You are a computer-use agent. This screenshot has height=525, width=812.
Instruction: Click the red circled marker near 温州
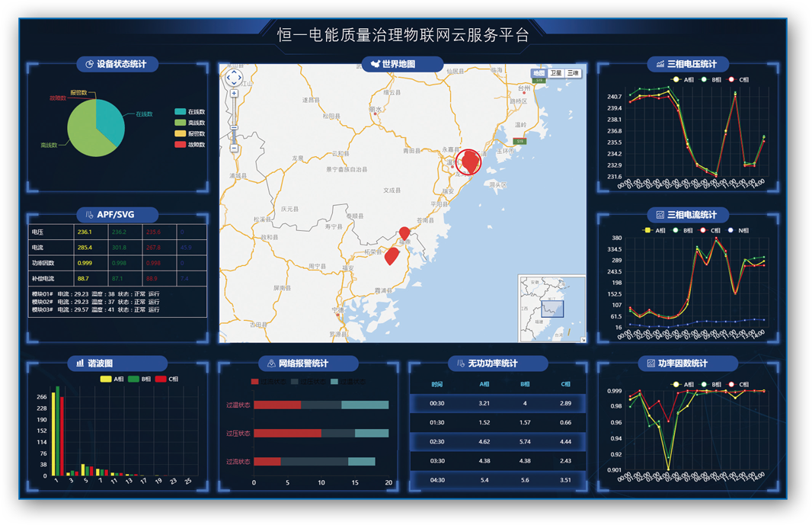[470, 161]
